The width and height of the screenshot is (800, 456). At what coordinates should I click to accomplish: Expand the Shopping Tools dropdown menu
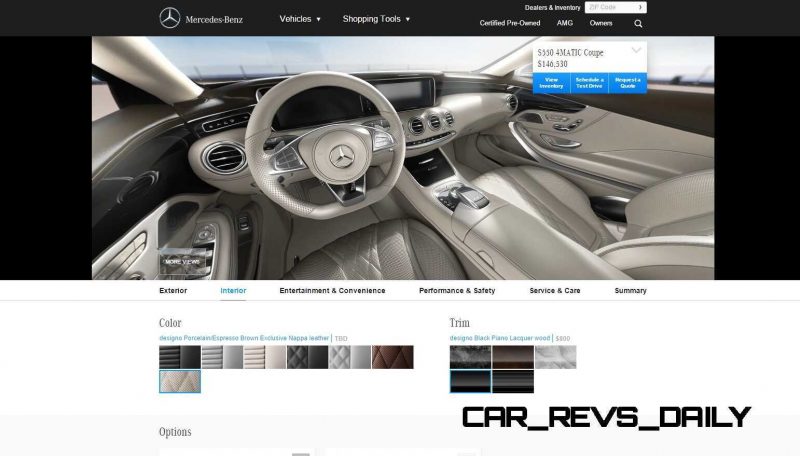click(376, 19)
